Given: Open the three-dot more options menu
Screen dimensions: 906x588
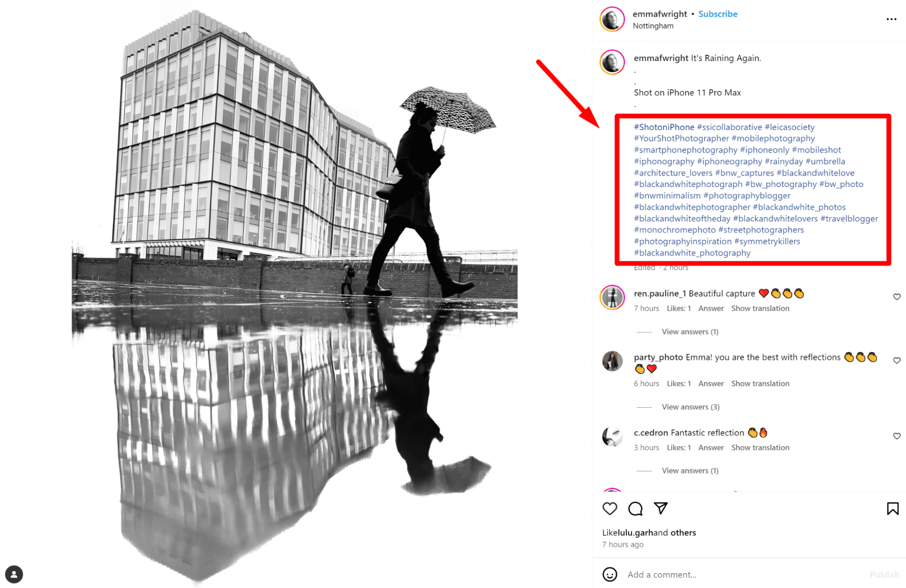Looking at the screenshot, I should click(x=891, y=19).
